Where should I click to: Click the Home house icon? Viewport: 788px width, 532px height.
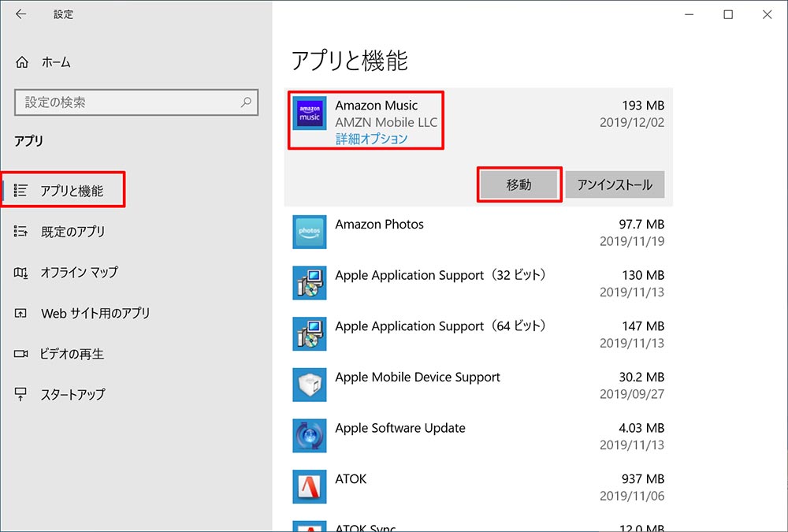21,62
